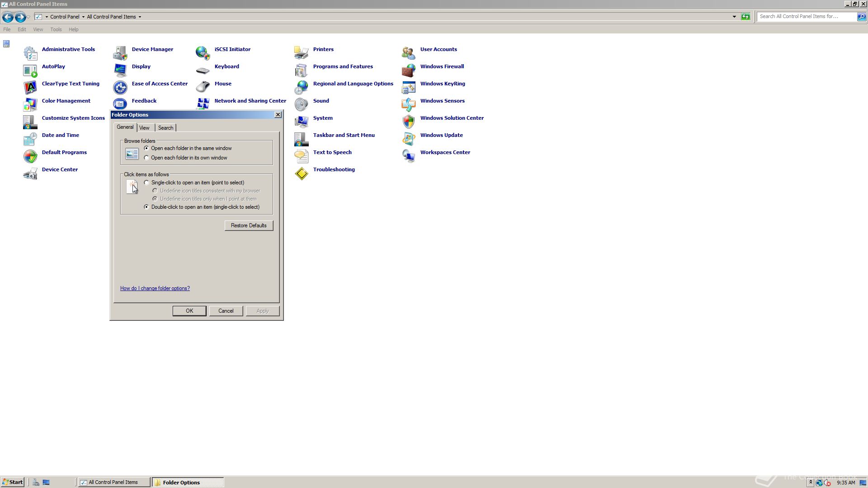Viewport: 868px width, 488px height.
Task: Open the Mouse icon
Action: (203, 88)
